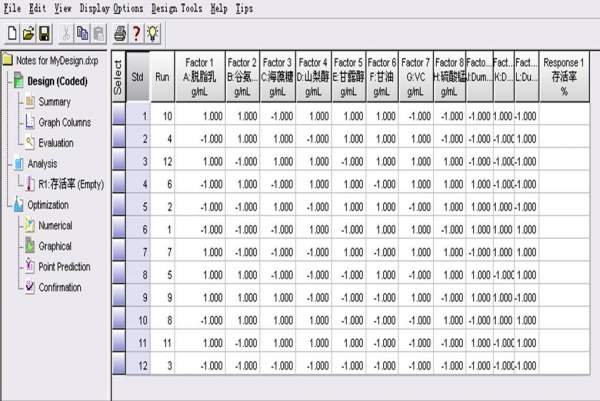Click the select box for Std row 12
Viewport: 600px width, 401px height.
pyautogui.click(x=119, y=365)
